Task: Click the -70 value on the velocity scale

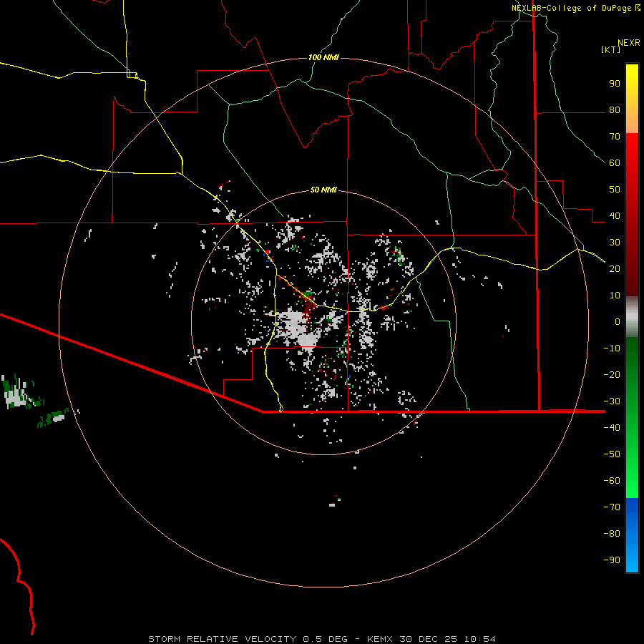Action: click(x=612, y=507)
